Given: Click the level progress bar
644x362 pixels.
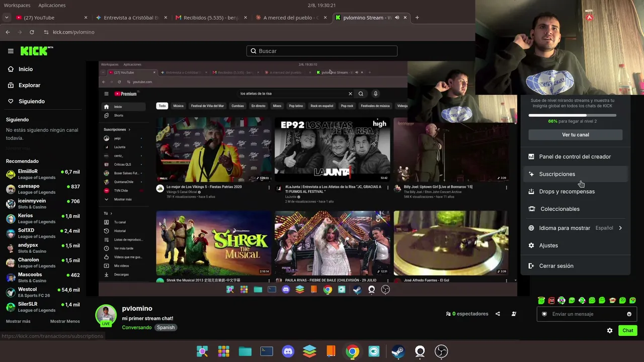Looking at the screenshot, I should pyautogui.click(x=573, y=115).
